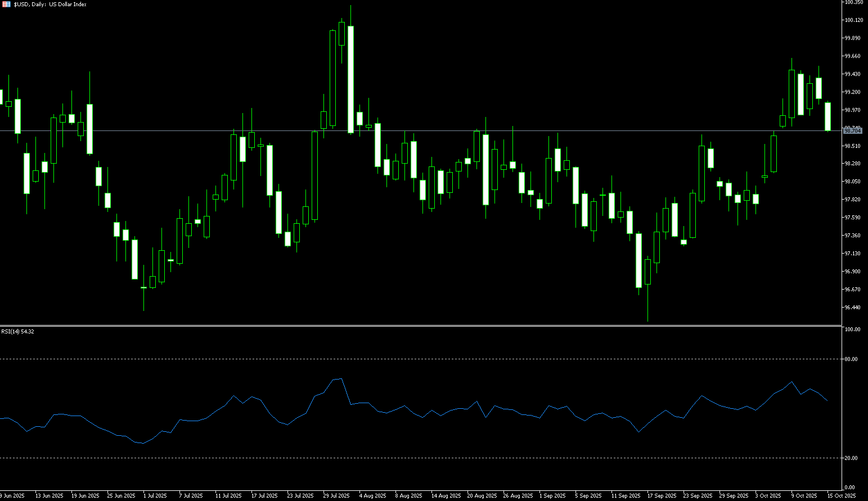This screenshot has width=868, height=501.
Task: Click the $USD Daily US Dollar Index title
Action: click(50, 4)
